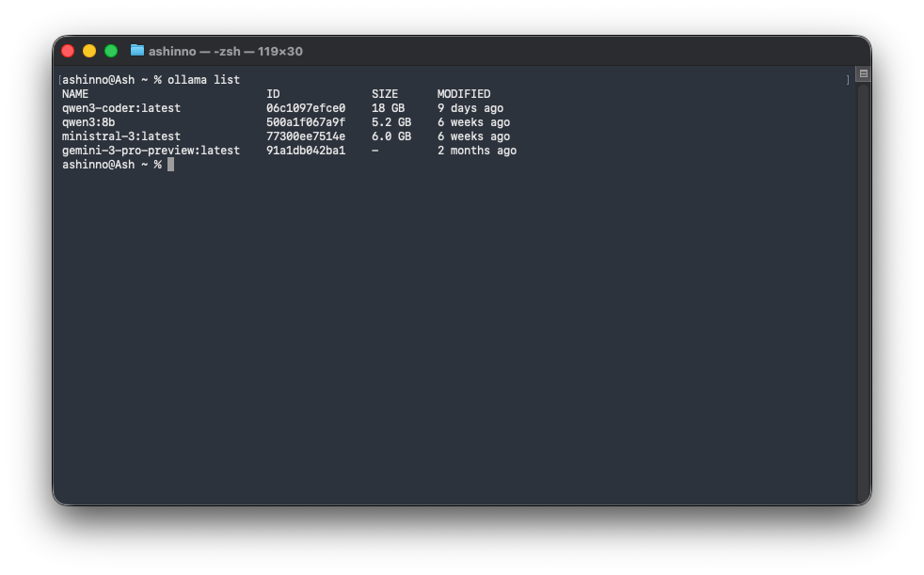Click the window title 'ashinno — -zsh — 119×30'

click(x=225, y=51)
